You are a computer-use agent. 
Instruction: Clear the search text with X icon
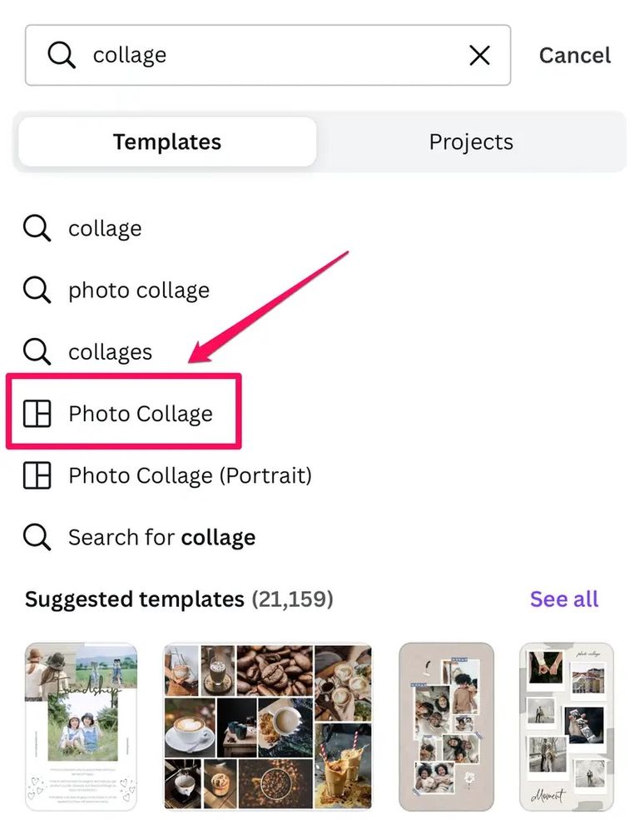click(479, 55)
